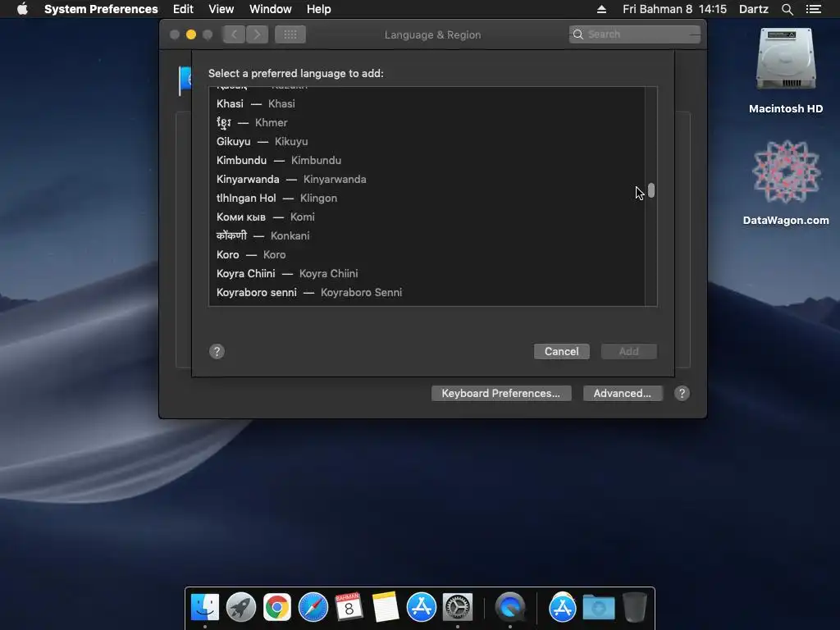Click the help button beside Advanced
Screen dimensions: 840x630
tap(682, 393)
